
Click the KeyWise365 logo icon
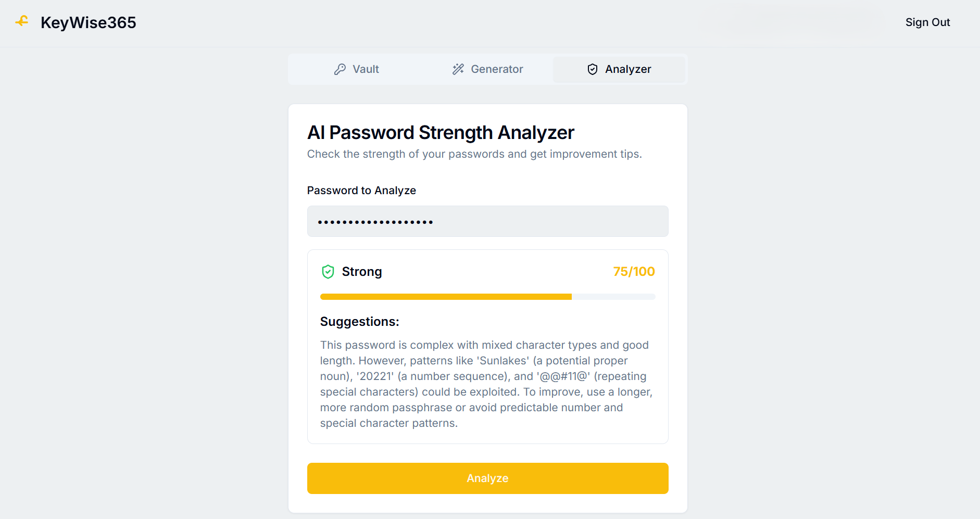[22, 21]
